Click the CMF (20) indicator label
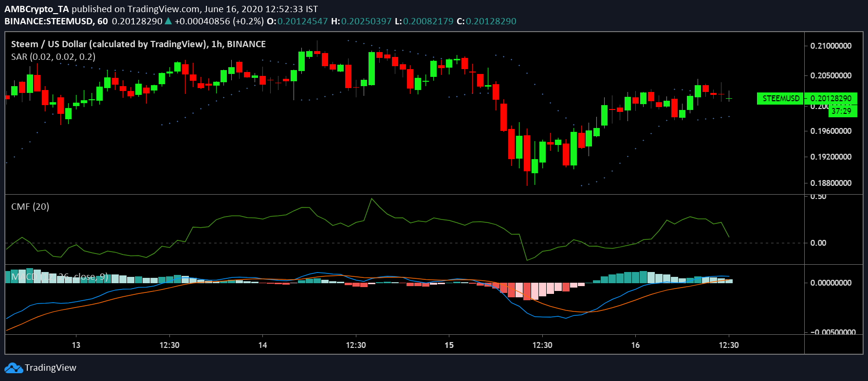The width and height of the screenshot is (868, 381). click(x=30, y=207)
